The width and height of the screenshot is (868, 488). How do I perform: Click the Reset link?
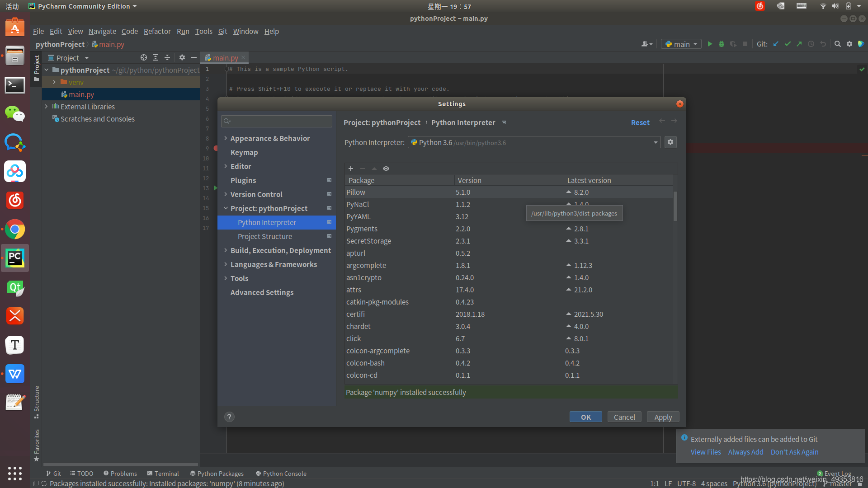click(640, 122)
